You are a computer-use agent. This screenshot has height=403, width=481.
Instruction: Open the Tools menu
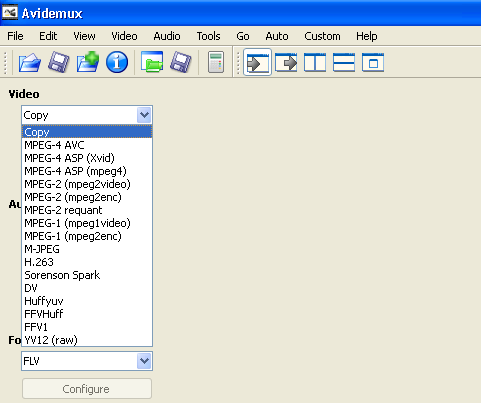[208, 36]
